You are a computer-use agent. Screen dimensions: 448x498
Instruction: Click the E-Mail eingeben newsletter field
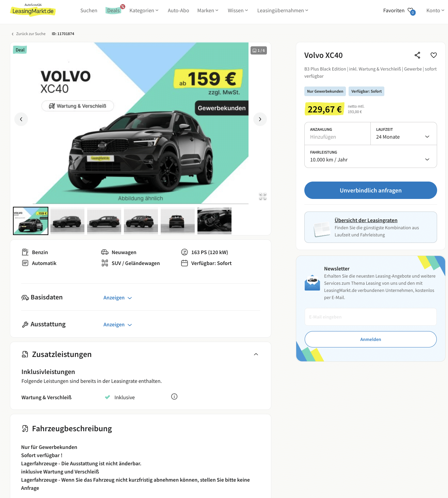pos(371,317)
